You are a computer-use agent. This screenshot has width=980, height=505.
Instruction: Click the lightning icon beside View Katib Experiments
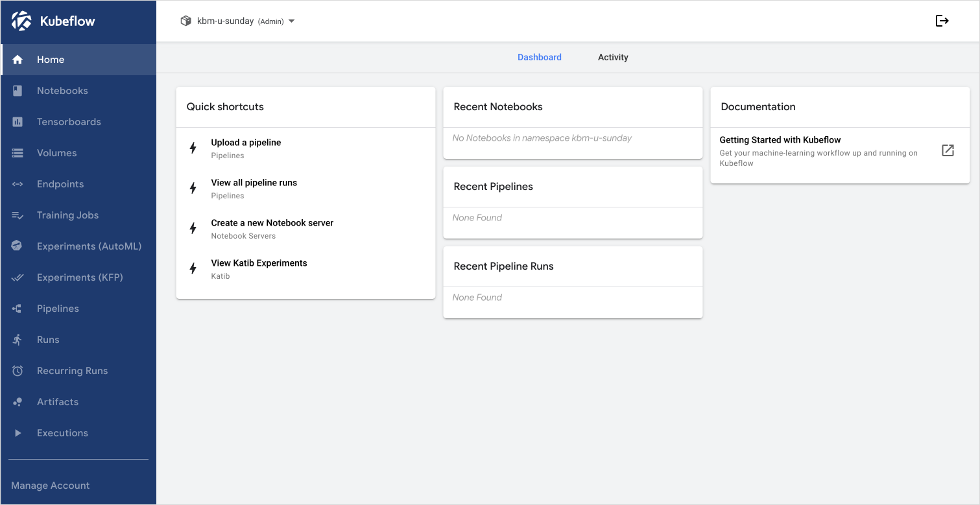(193, 268)
